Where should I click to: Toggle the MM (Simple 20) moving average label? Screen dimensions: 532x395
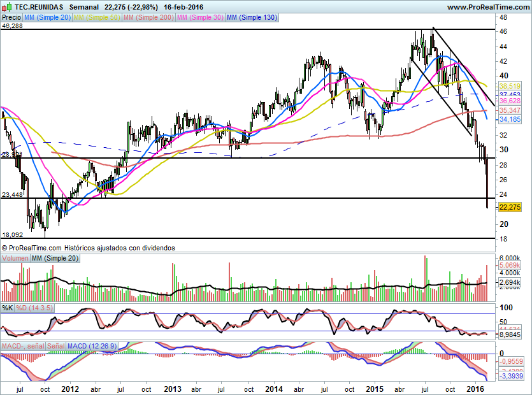pyautogui.click(x=47, y=18)
